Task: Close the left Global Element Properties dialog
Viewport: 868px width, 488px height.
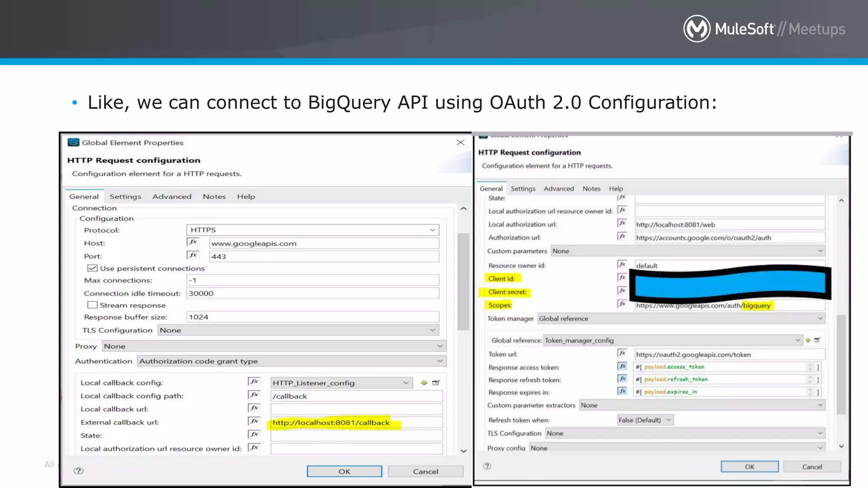Action: (461, 142)
